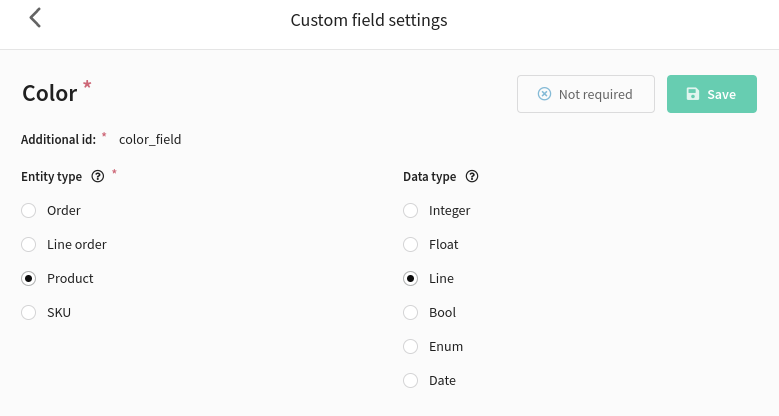Click the Custom field settings page title
This screenshot has height=416, width=779.
click(x=369, y=20)
